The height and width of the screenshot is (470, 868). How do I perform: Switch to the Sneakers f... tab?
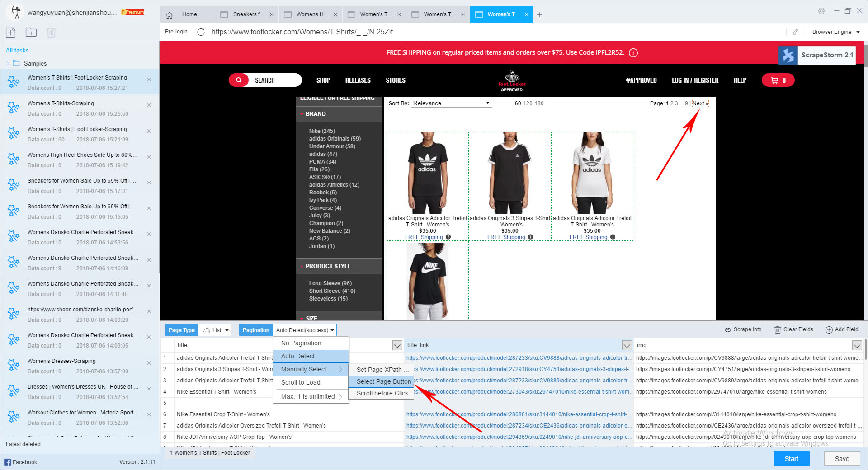point(248,14)
